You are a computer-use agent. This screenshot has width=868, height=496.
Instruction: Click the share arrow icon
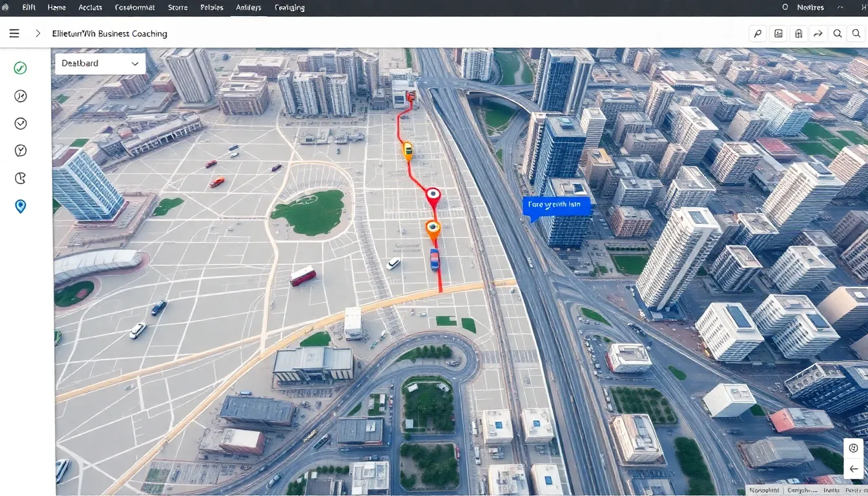point(818,33)
